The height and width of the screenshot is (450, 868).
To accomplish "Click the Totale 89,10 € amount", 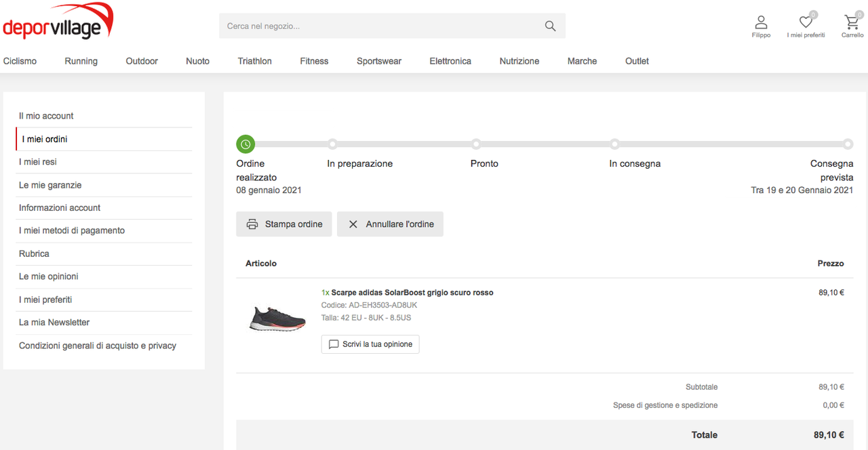I will [829, 435].
